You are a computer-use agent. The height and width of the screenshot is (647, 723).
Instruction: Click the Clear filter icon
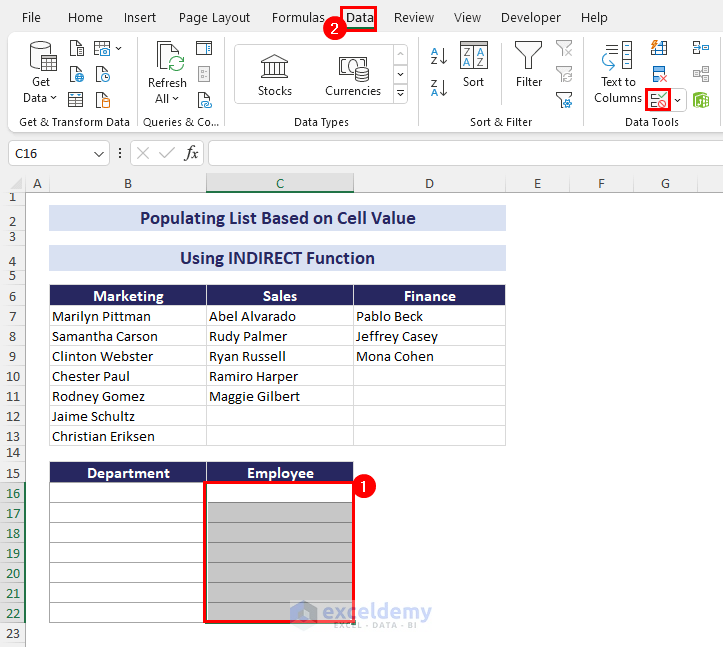pos(564,48)
